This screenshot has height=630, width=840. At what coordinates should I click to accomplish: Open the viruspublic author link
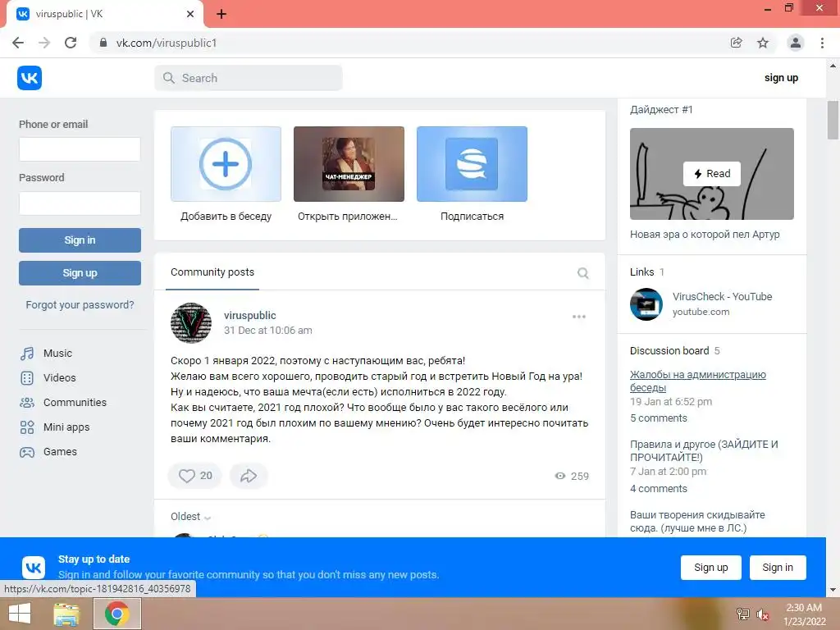coord(249,316)
